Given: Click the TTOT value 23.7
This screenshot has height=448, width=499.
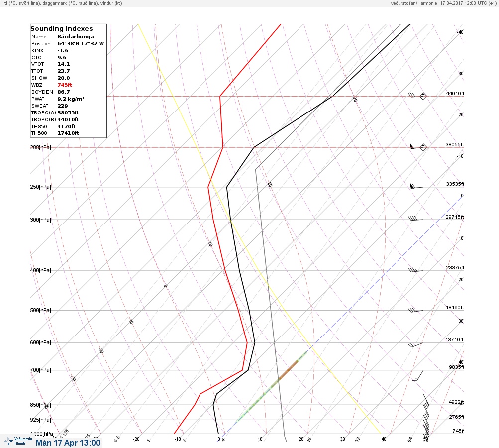Looking at the screenshot, I should [x=63, y=71].
